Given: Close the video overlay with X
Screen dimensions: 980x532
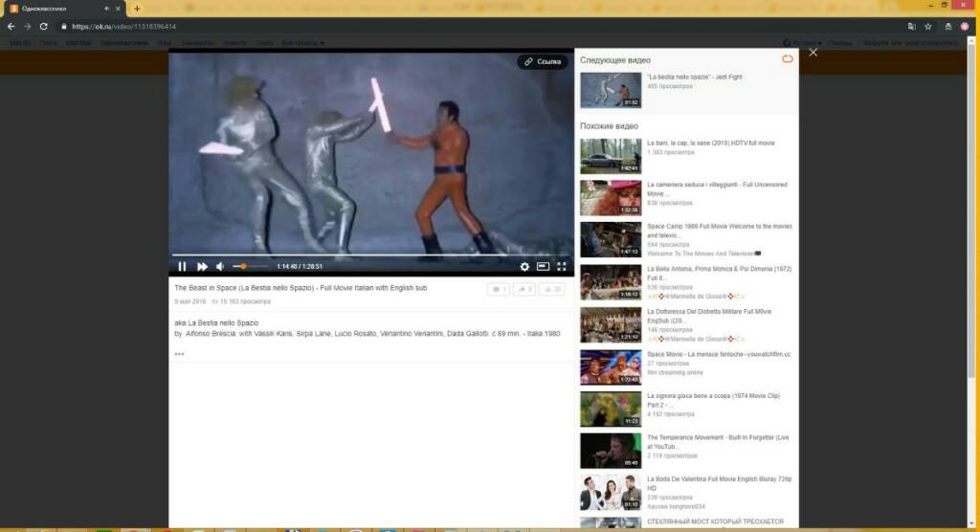Looking at the screenshot, I should (813, 53).
